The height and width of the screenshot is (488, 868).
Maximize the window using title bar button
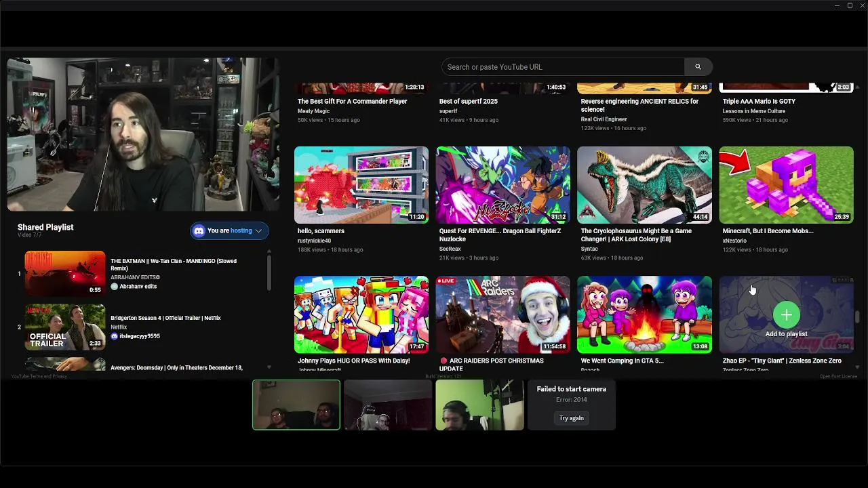click(x=850, y=5)
